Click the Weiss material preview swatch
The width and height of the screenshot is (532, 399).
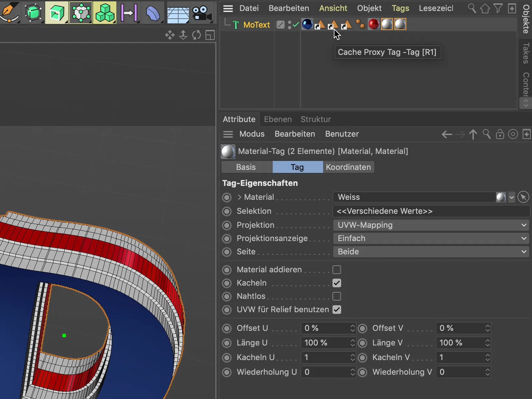coord(501,197)
